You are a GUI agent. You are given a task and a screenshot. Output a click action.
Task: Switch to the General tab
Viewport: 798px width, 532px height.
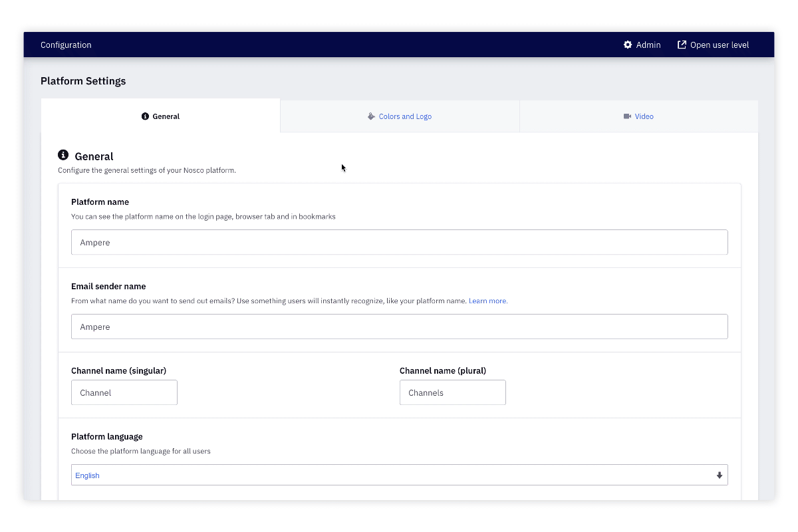pos(160,116)
